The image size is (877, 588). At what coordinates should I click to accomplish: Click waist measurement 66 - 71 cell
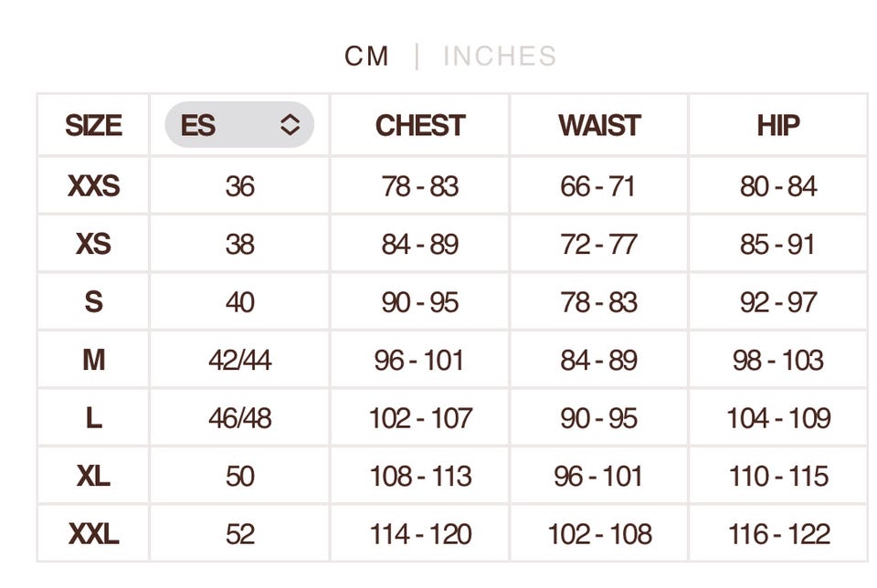[x=599, y=186]
